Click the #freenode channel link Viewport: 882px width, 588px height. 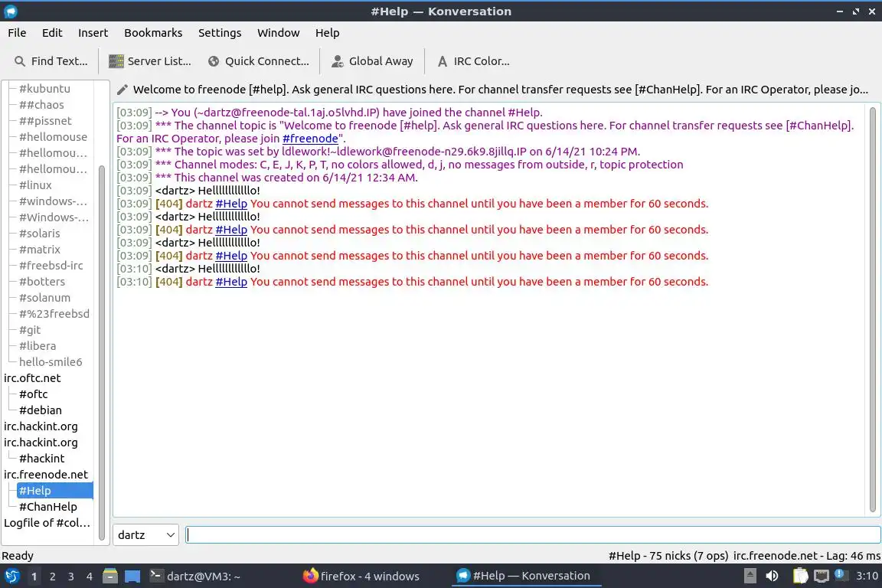pyautogui.click(x=310, y=139)
